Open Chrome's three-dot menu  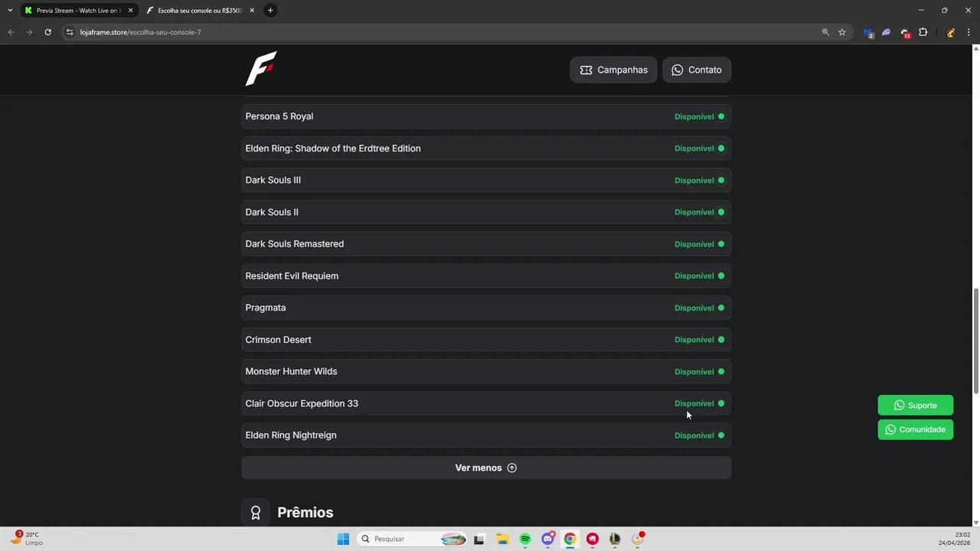[x=969, y=32]
